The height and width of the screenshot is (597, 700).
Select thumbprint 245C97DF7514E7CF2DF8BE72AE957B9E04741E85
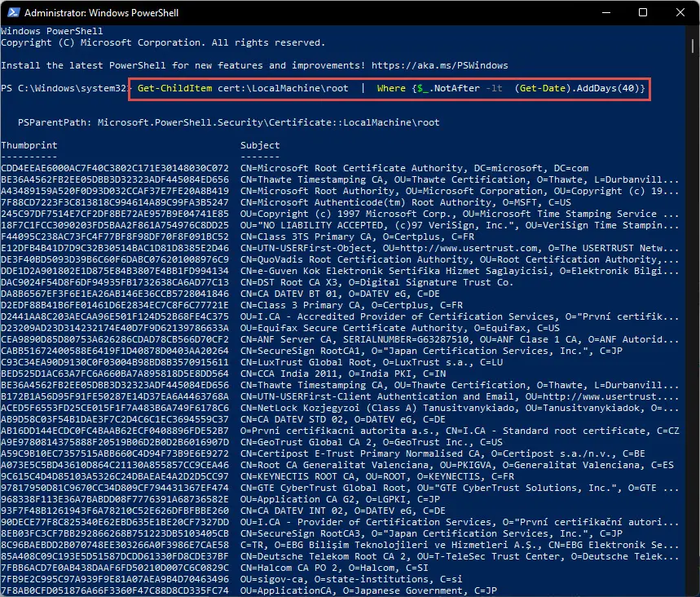tap(115, 214)
